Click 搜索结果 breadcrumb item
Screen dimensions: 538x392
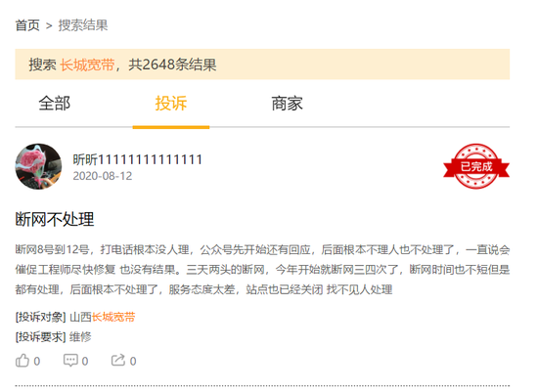click(x=83, y=25)
